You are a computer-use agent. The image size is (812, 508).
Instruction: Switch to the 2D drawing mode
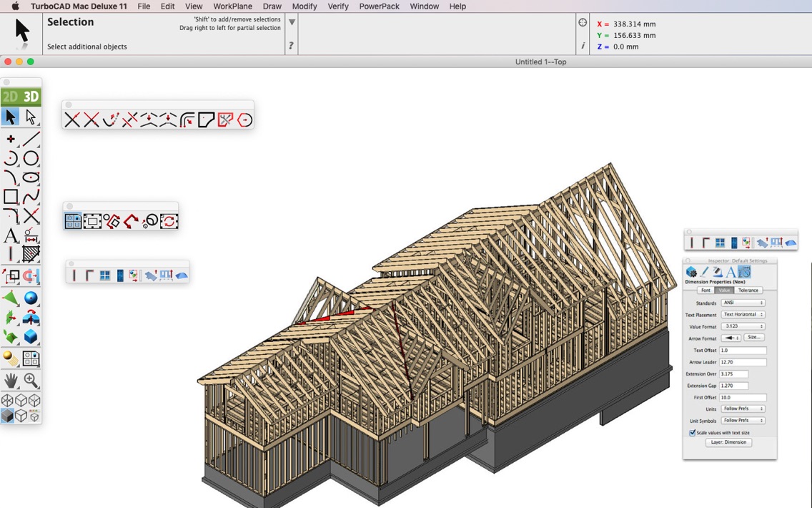click(11, 95)
